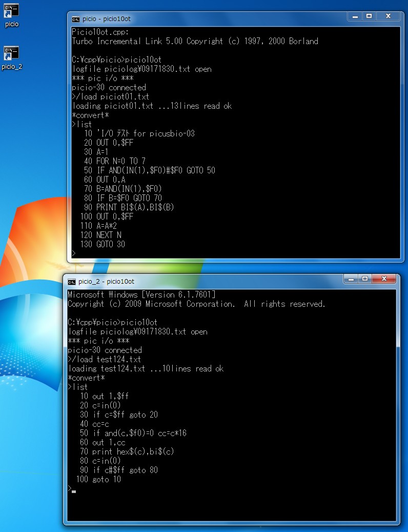
Task: Click '>/load test124.txt' command line
Action: (x=105, y=359)
